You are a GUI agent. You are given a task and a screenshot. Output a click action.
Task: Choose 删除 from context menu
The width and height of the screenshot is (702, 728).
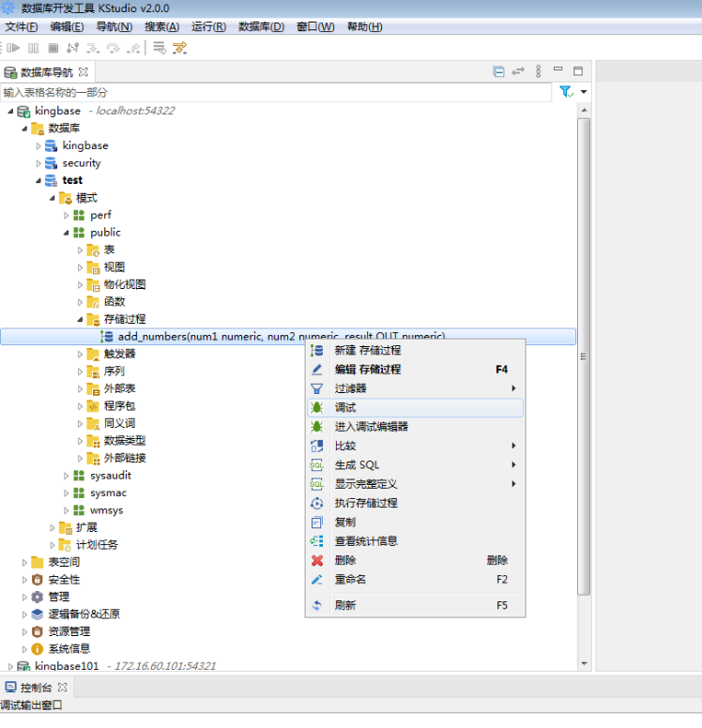click(x=415, y=560)
